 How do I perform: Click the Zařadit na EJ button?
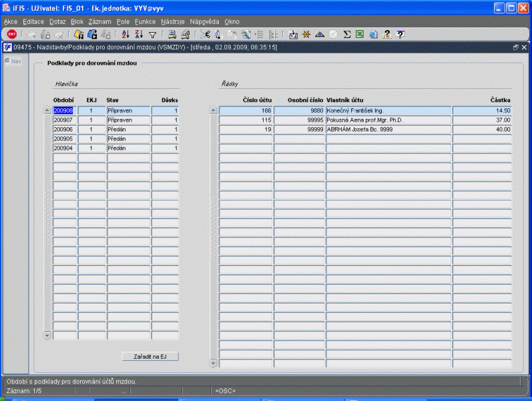click(150, 356)
